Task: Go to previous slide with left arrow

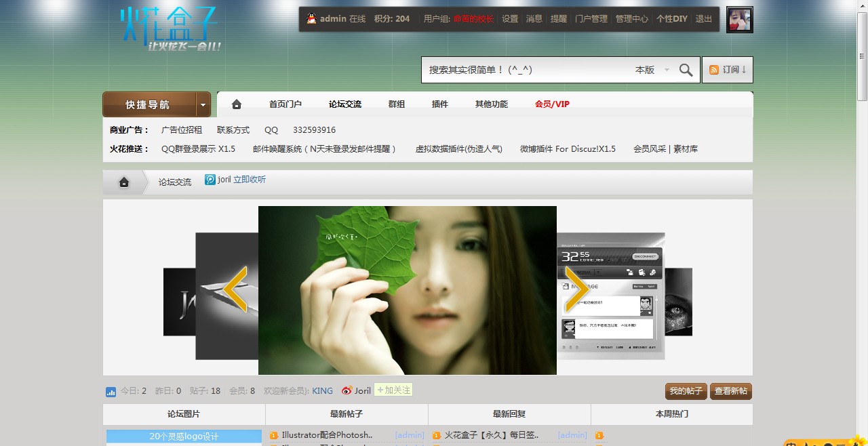Action: [235, 289]
